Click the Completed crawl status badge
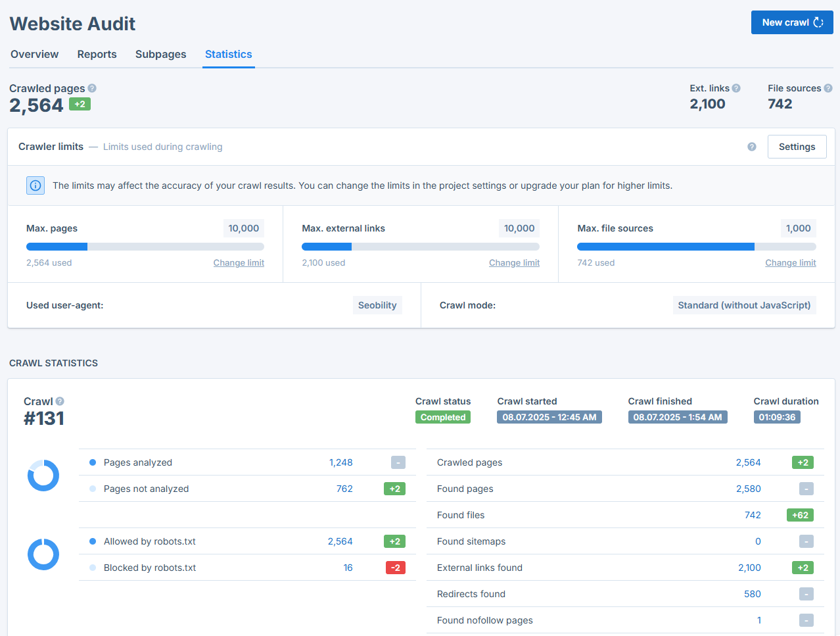Image resolution: width=840 pixels, height=636 pixels. (x=443, y=417)
